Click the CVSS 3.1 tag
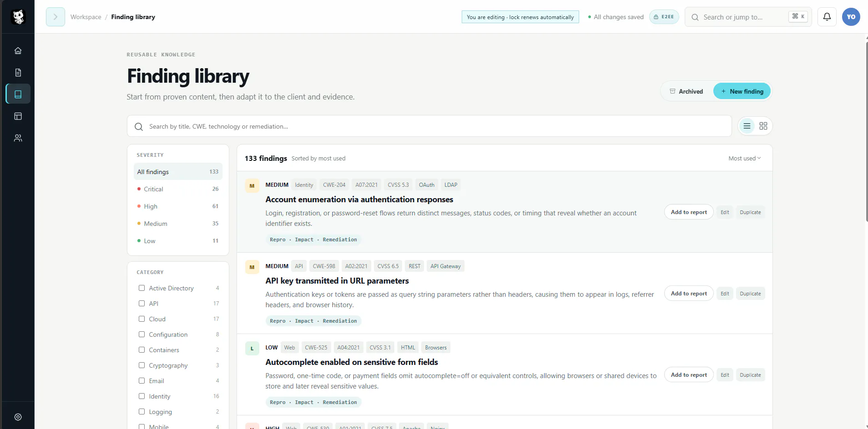Screen dimensions: 868x429 tap(380, 348)
